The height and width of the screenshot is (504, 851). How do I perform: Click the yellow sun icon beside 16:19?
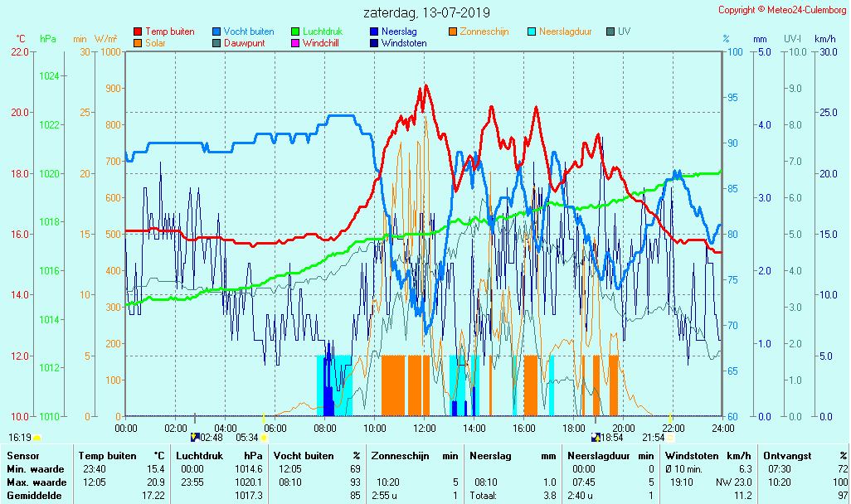(x=37, y=437)
